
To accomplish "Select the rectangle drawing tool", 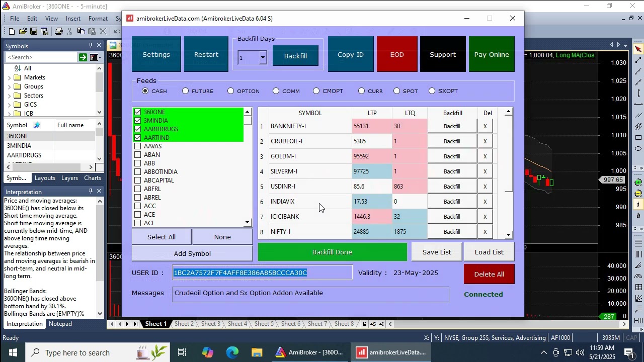I will pos(638,137).
